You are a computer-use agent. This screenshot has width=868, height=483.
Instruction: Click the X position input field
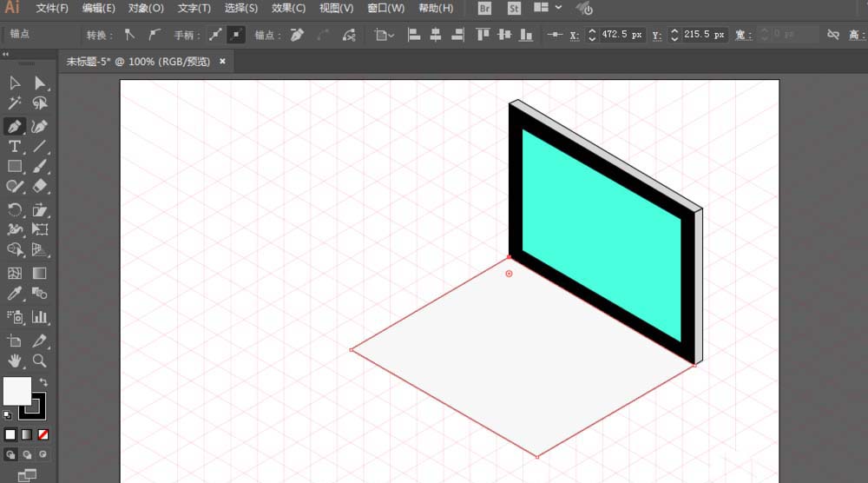coord(621,35)
